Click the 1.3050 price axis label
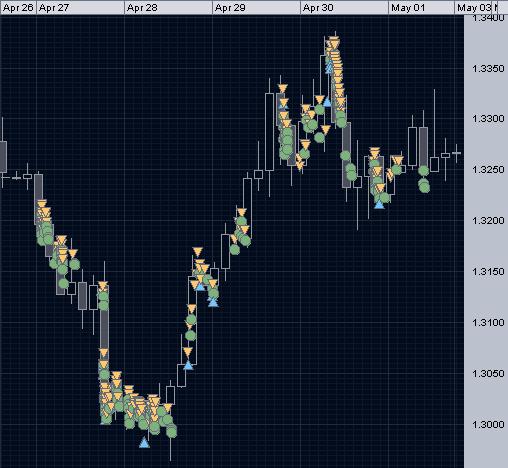The width and height of the screenshot is (508, 468). click(488, 373)
